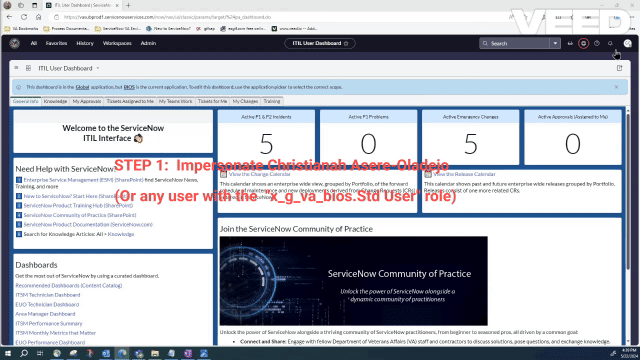Open the dashboard hamburger menu icon
This screenshot has height=360, width=640.
[16, 68]
